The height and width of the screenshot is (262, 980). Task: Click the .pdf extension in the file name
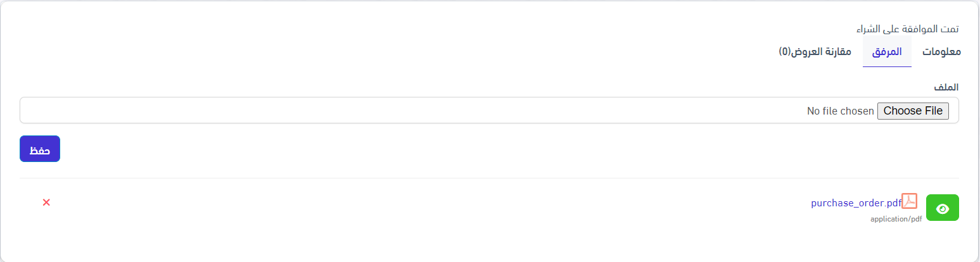click(x=894, y=203)
